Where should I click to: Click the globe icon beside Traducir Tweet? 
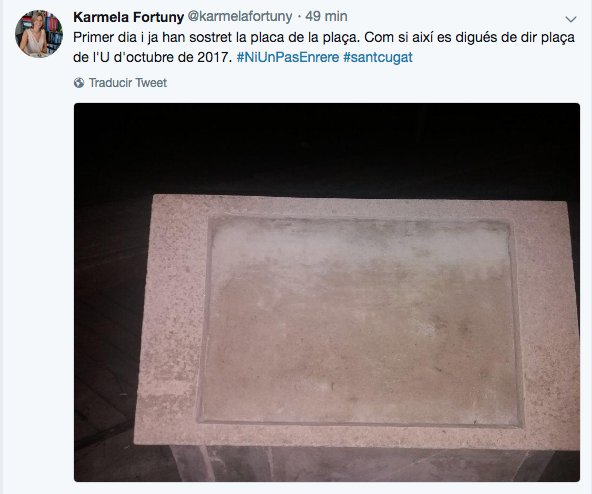[79, 83]
